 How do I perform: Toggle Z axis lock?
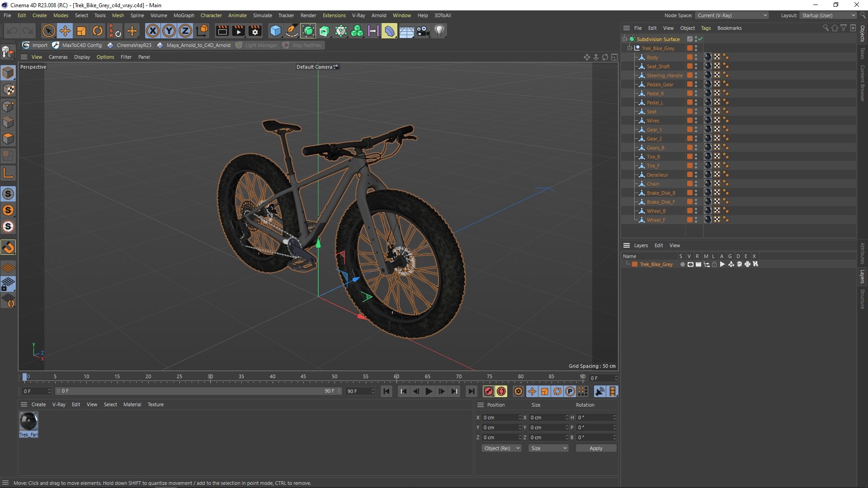(x=185, y=31)
